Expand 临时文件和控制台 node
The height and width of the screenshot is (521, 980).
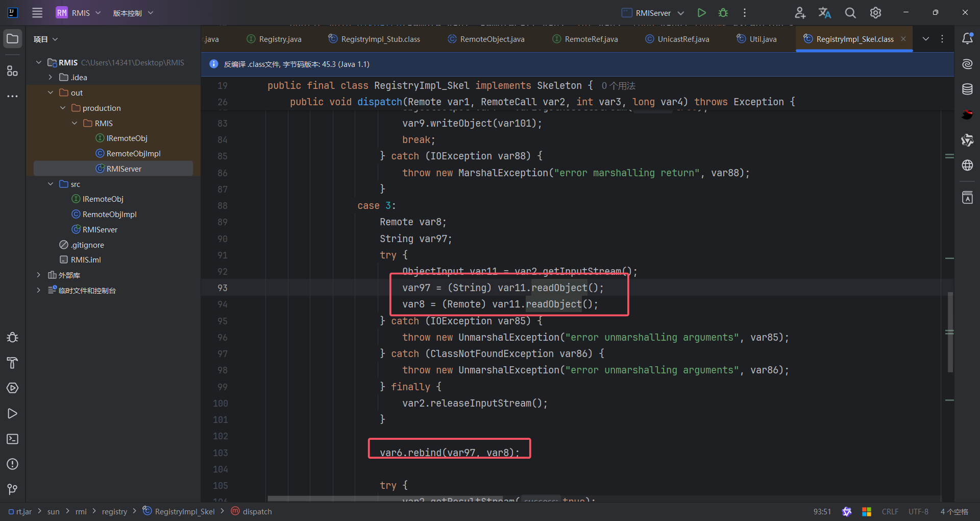(39, 290)
